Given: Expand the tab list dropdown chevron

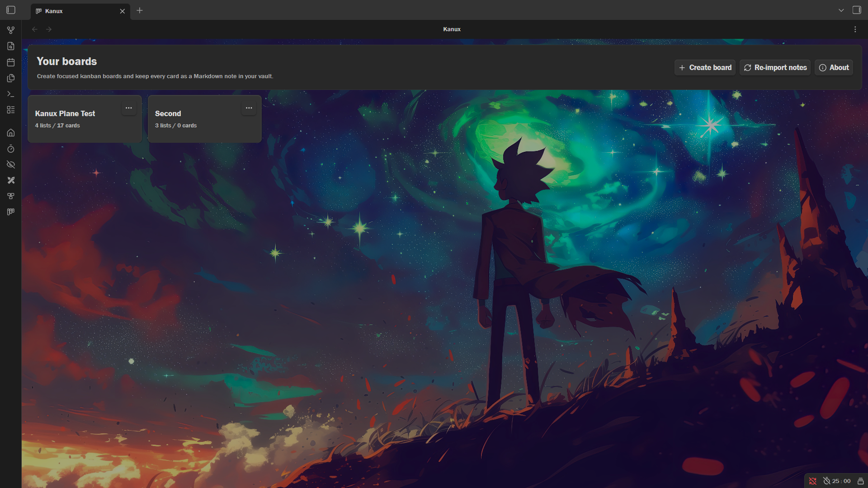Looking at the screenshot, I should (841, 10).
